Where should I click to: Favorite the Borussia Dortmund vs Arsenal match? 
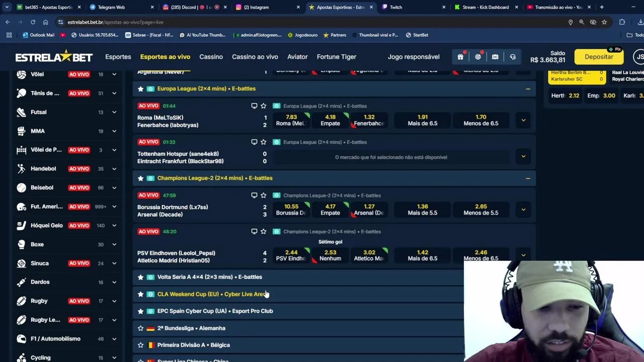[x=263, y=196]
